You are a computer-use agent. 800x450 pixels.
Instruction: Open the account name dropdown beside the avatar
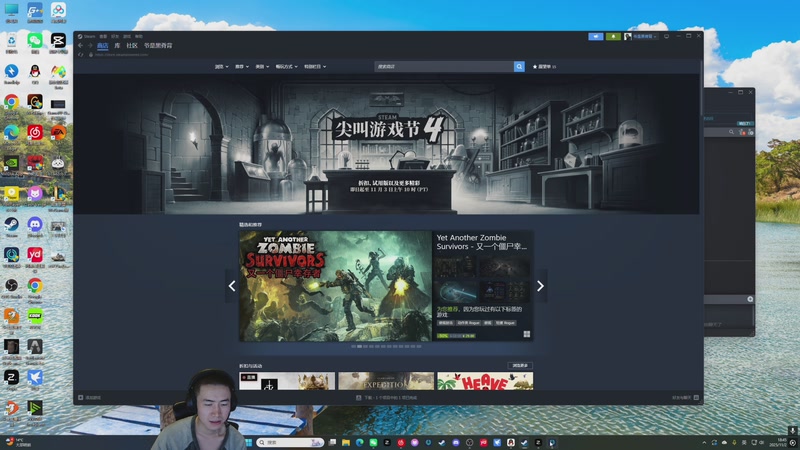(644, 36)
